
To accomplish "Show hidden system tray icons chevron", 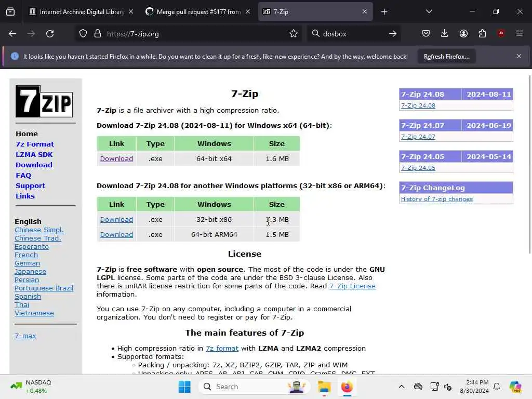I will [402, 387].
